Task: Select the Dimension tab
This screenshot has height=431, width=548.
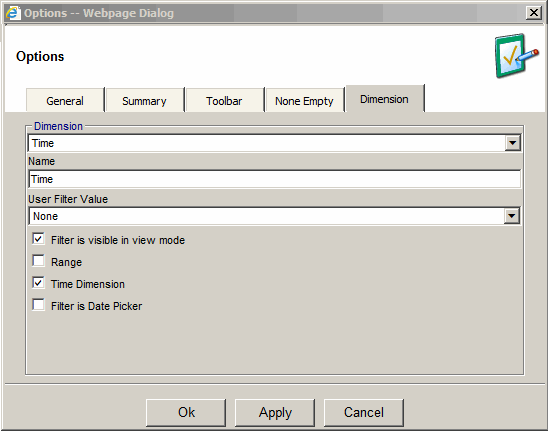Action: point(384,99)
